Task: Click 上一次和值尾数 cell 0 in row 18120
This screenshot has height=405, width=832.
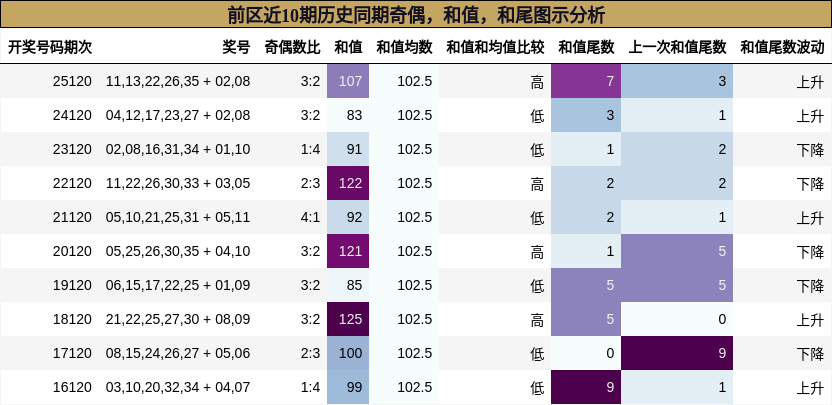Action: coord(677,319)
